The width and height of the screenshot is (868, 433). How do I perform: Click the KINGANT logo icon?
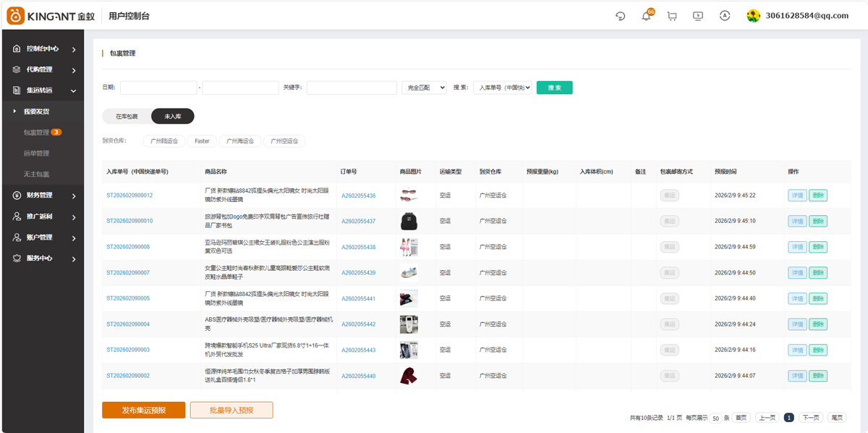tap(16, 16)
